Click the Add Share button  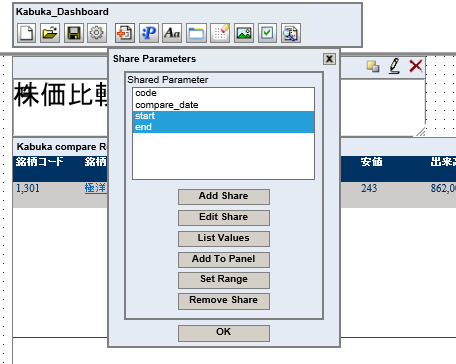pos(224,197)
